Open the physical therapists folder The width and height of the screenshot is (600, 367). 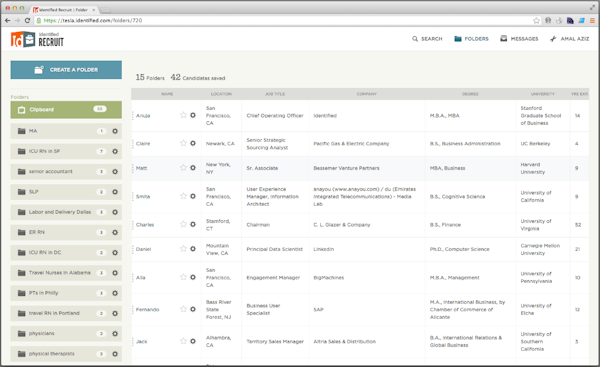tap(66, 354)
